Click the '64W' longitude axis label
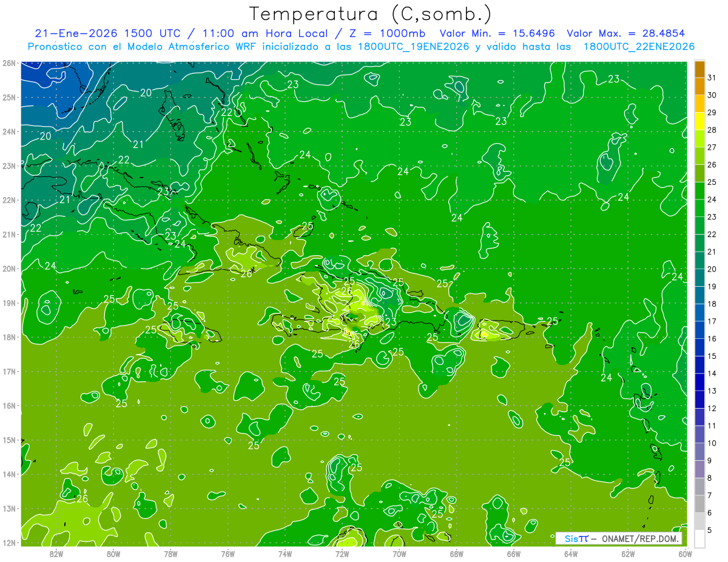The image size is (728, 562). pos(570,553)
